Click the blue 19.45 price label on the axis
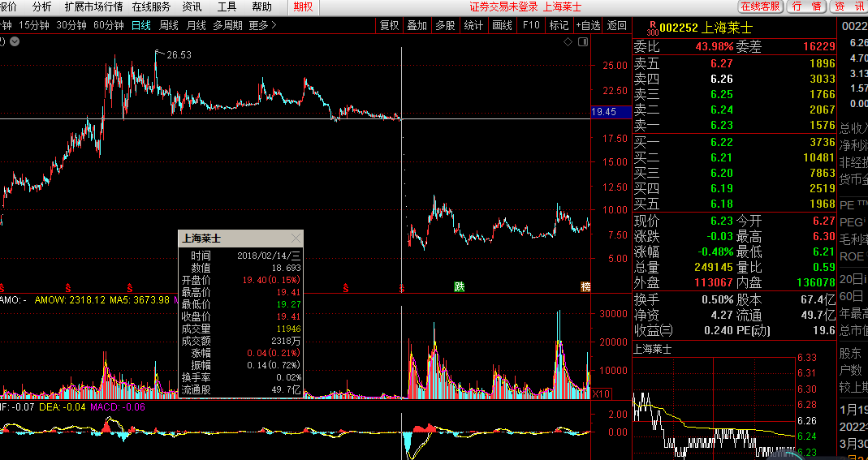Viewport: 868px width, 460px height. pyautogui.click(x=604, y=113)
